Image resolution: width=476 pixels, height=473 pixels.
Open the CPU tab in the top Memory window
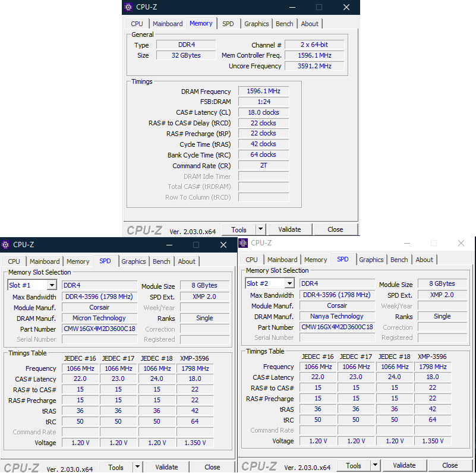point(137,24)
